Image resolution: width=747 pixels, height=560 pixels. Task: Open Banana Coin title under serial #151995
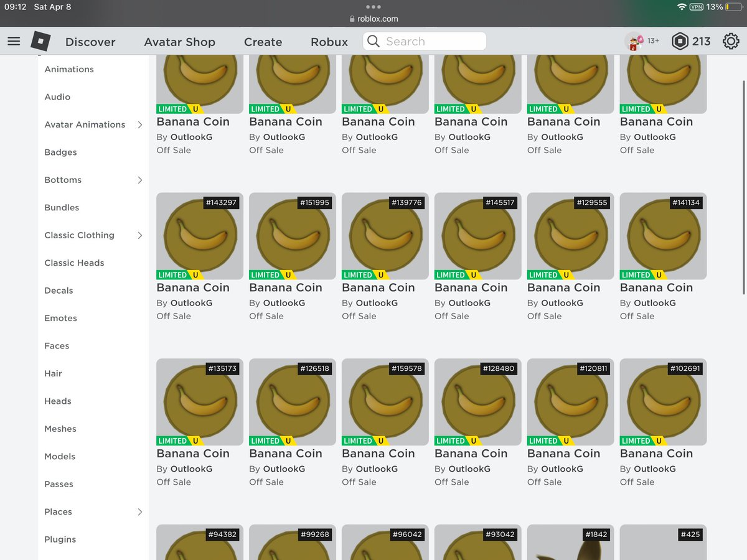(x=286, y=287)
